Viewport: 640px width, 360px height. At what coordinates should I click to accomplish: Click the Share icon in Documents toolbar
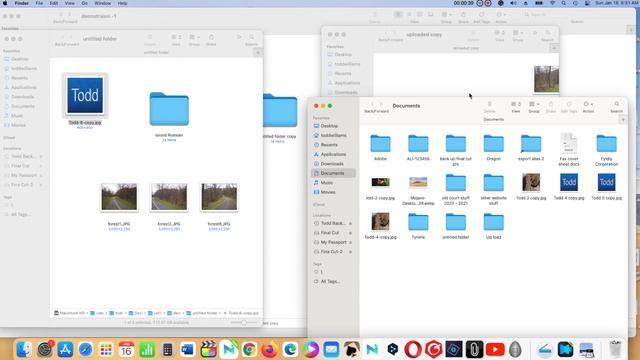[x=551, y=104]
